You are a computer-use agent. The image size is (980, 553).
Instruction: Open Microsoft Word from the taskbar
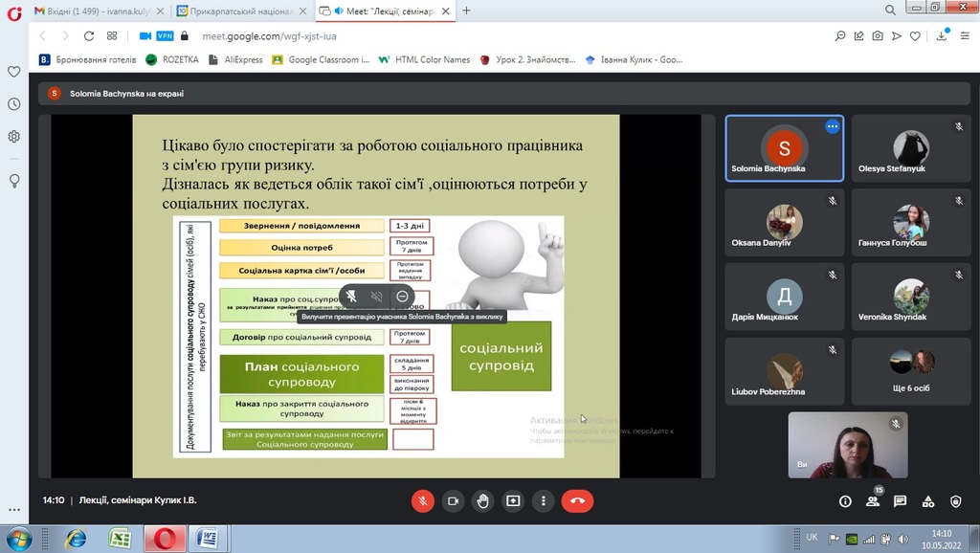pos(208,539)
